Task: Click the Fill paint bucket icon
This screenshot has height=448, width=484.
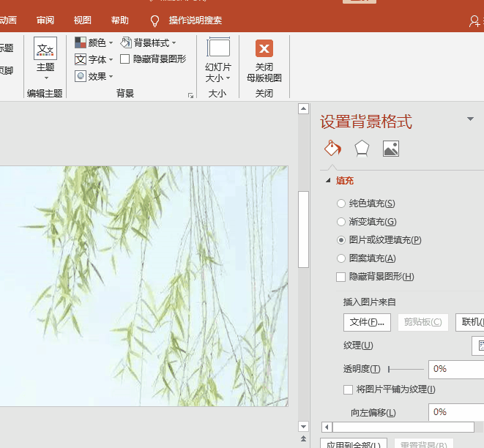Action: click(332, 149)
